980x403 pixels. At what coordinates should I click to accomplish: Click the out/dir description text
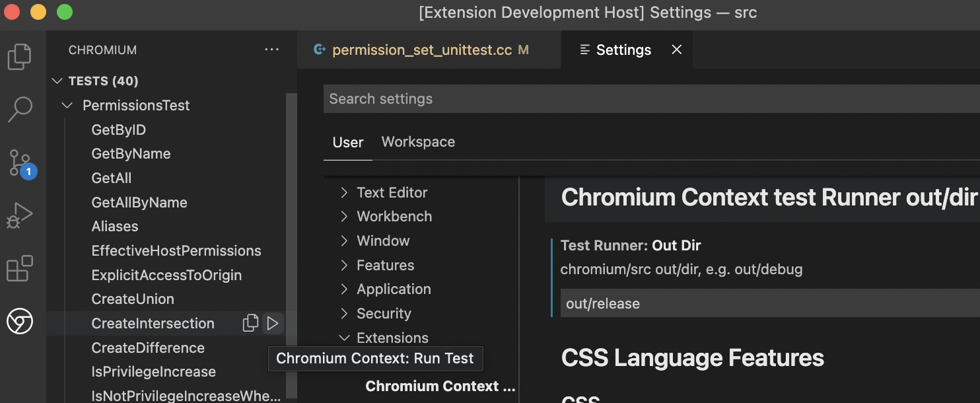tap(682, 270)
